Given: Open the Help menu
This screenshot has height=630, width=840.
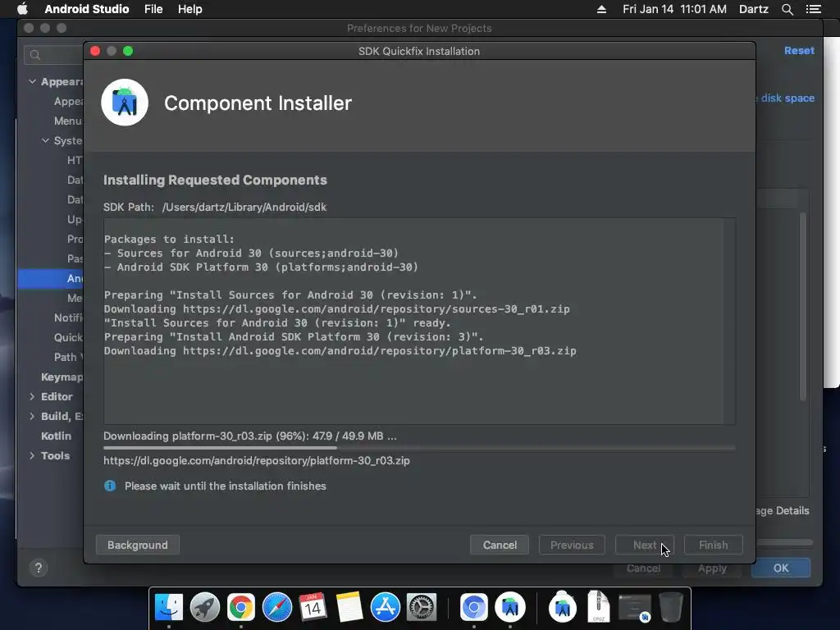Looking at the screenshot, I should (x=189, y=9).
